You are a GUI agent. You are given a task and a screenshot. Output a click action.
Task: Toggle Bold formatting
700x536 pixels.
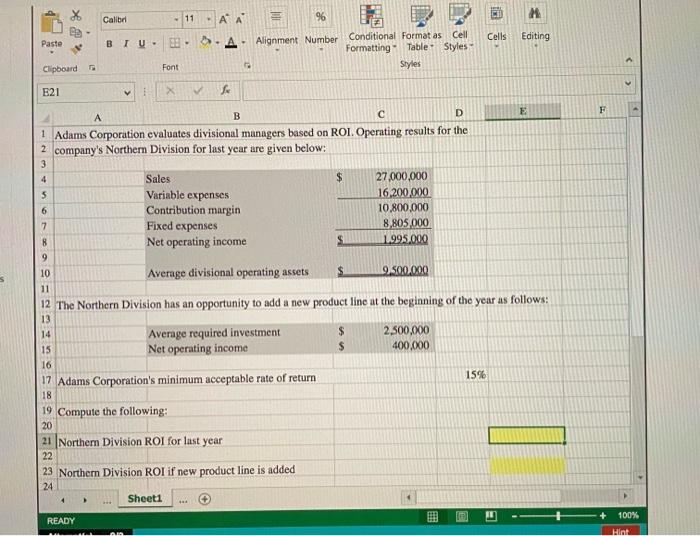pyautogui.click(x=109, y=44)
